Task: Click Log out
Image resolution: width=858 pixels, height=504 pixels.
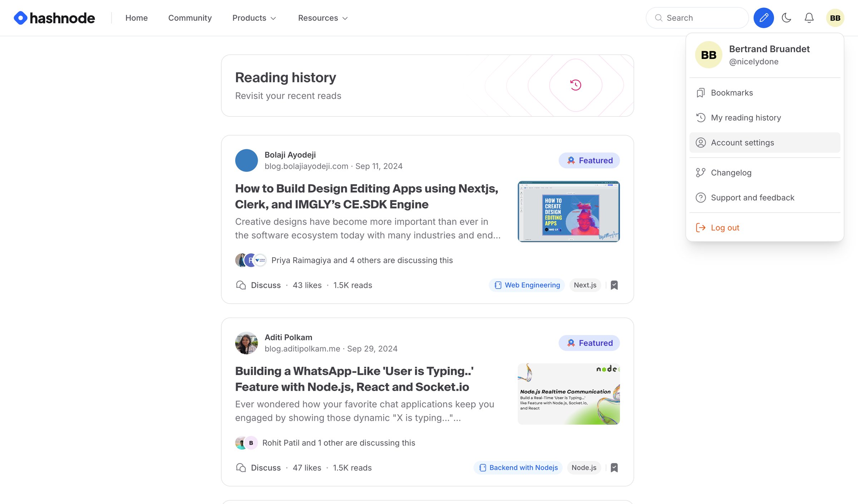Action: click(x=765, y=228)
